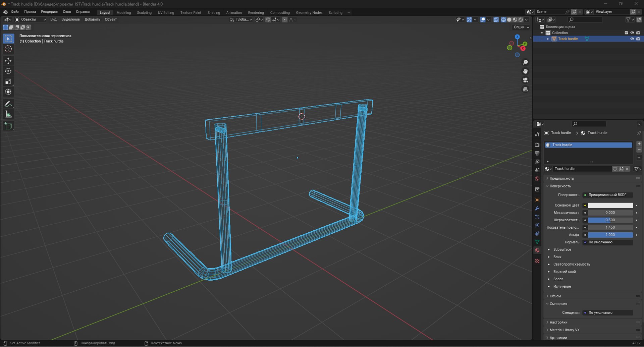Expand the Subsurface section
Viewport: 644px width, 347px height.
[x=562, y=249]
